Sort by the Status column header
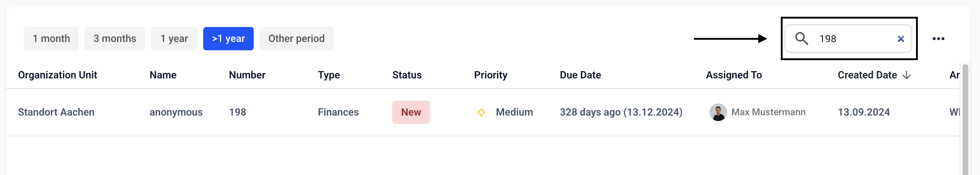Image resolution: width=980 pixels, height=175 pixels. [x=407, y=75]
